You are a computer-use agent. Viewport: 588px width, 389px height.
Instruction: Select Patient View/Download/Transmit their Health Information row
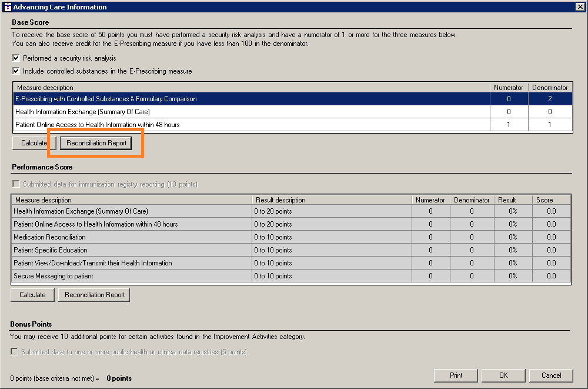(291, 263)
